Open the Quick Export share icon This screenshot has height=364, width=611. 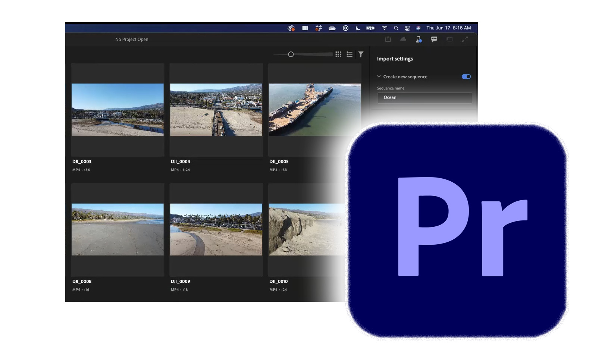(388, 39)
